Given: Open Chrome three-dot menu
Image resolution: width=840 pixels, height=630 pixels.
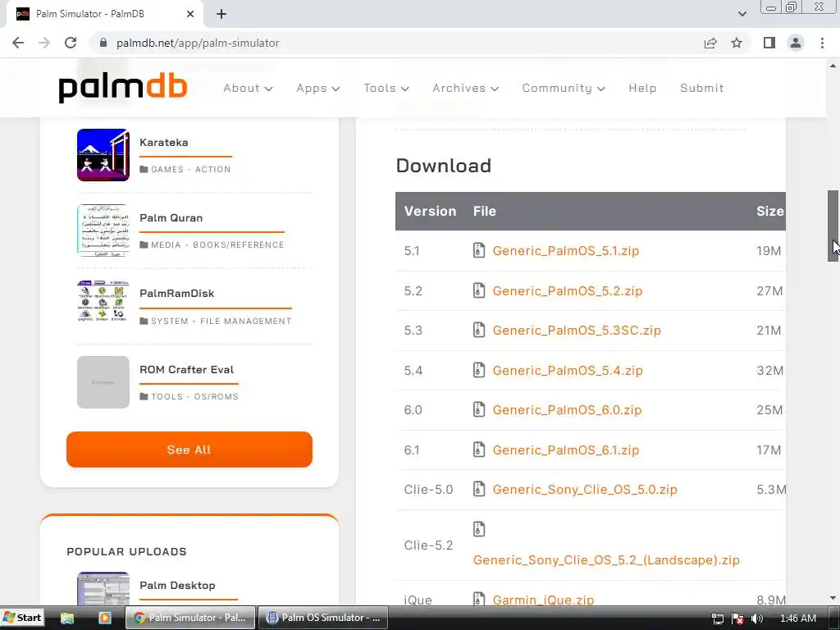Looking at the screenshot, I should (822, 43).
